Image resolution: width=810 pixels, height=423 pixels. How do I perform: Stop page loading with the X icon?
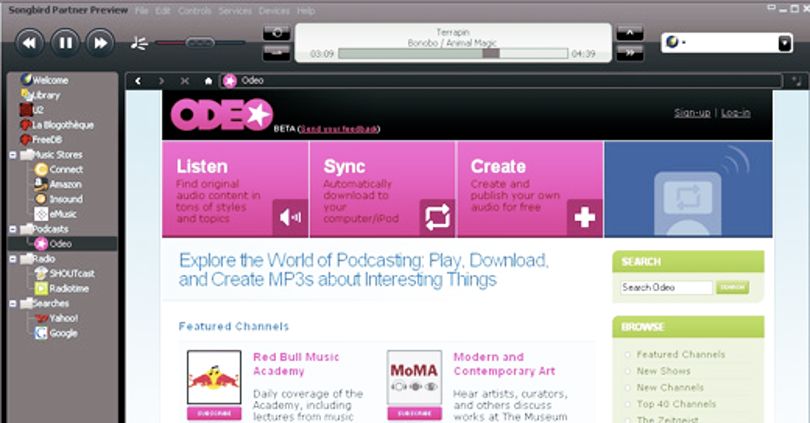(184, 81)
